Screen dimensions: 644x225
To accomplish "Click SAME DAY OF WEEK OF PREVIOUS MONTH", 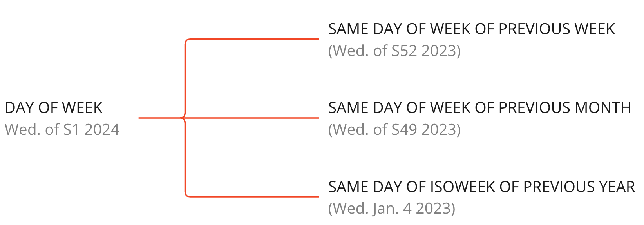I will tap(479, 108).
